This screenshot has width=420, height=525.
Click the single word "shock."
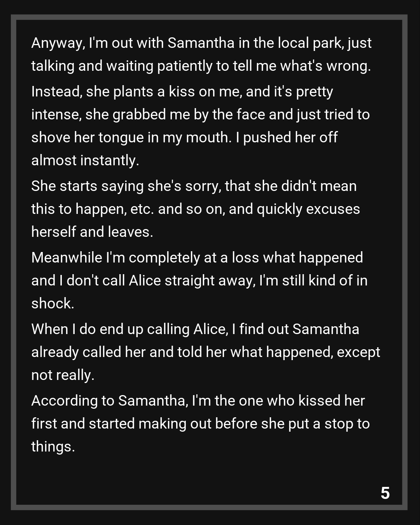click(52, 304)
